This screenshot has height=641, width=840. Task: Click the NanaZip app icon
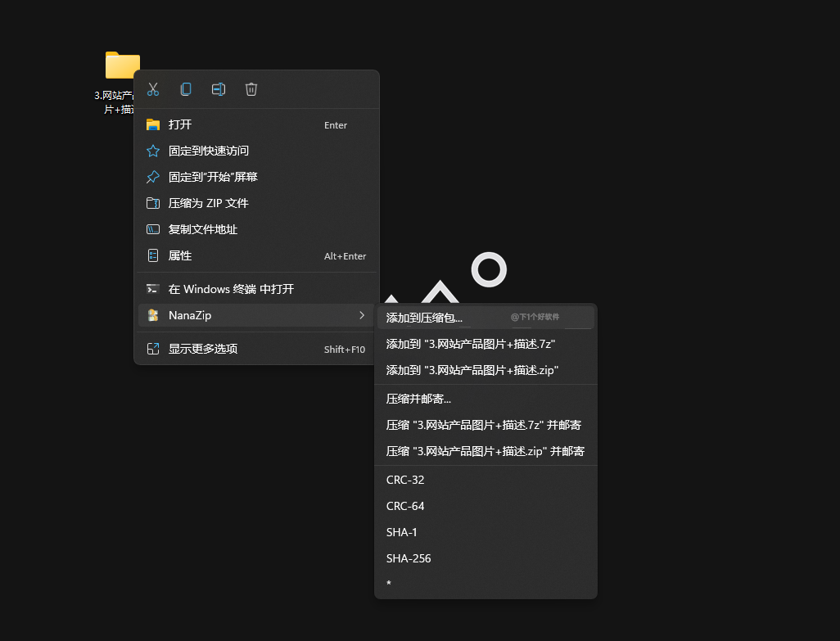pyautogui.click(x=152, y=315)
